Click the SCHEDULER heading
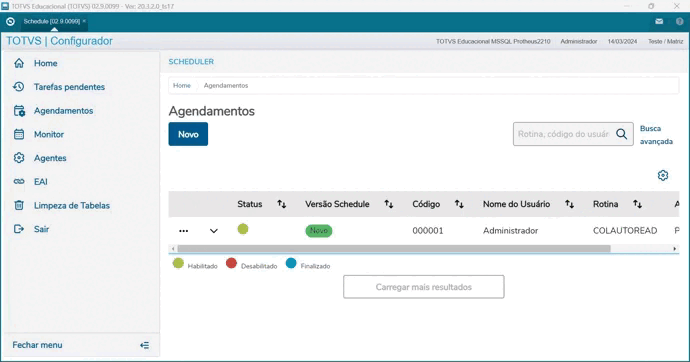This screenshot has height=362, width=690. 191,62
